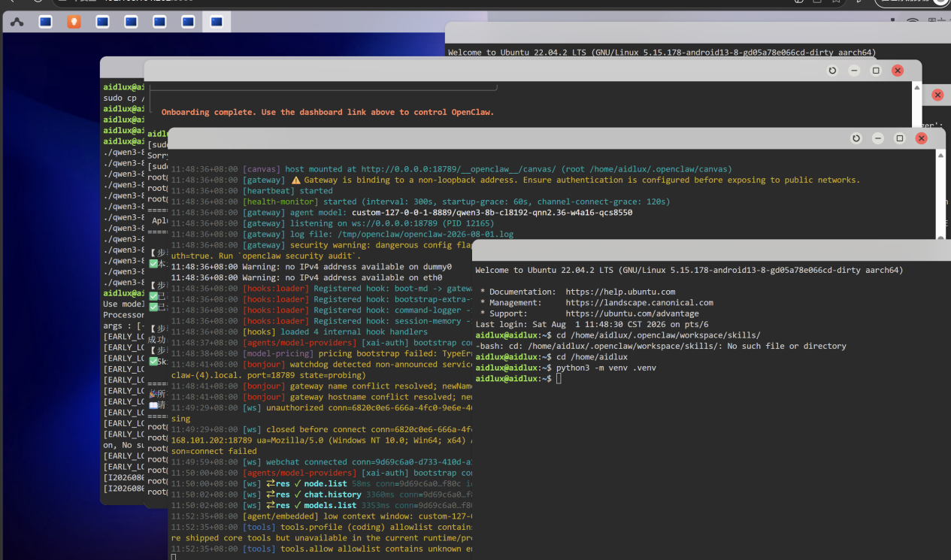951x560 pixels.
Task: Open the orange lightbulb app in the taskbar
Action: point(74,22)
